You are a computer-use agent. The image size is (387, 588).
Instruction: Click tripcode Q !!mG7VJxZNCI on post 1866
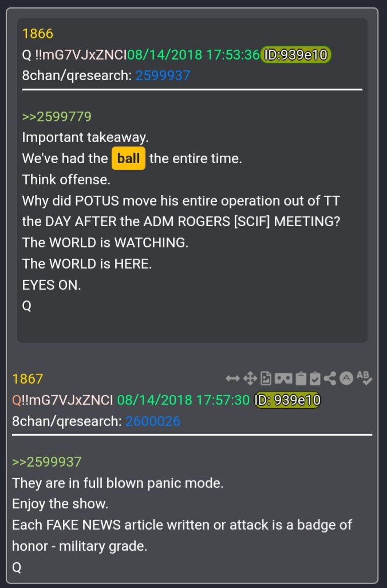74,55
